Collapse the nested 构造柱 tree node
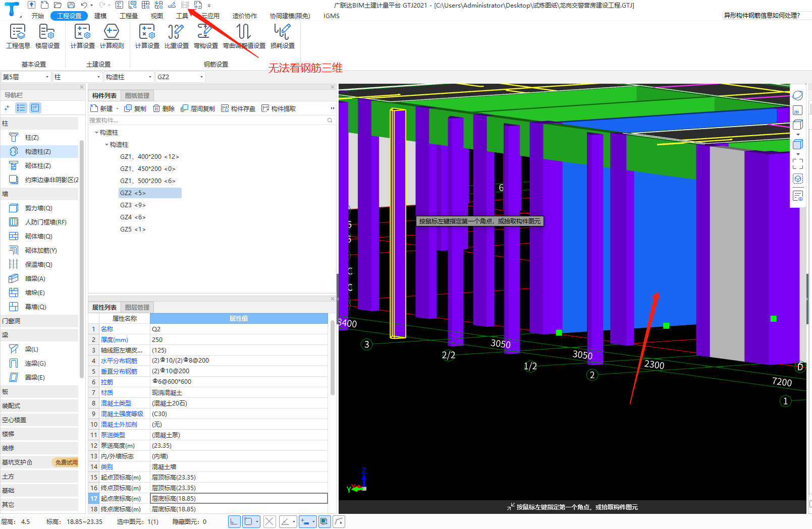This screenshot has height=529, width=812. point(106,145)
